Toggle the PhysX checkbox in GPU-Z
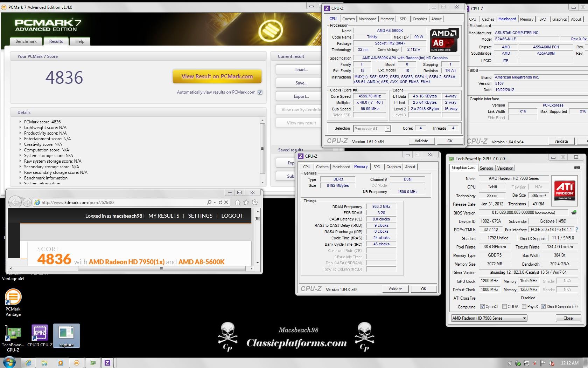Screen dimensions: 588x368 click(x=524, y=307)
